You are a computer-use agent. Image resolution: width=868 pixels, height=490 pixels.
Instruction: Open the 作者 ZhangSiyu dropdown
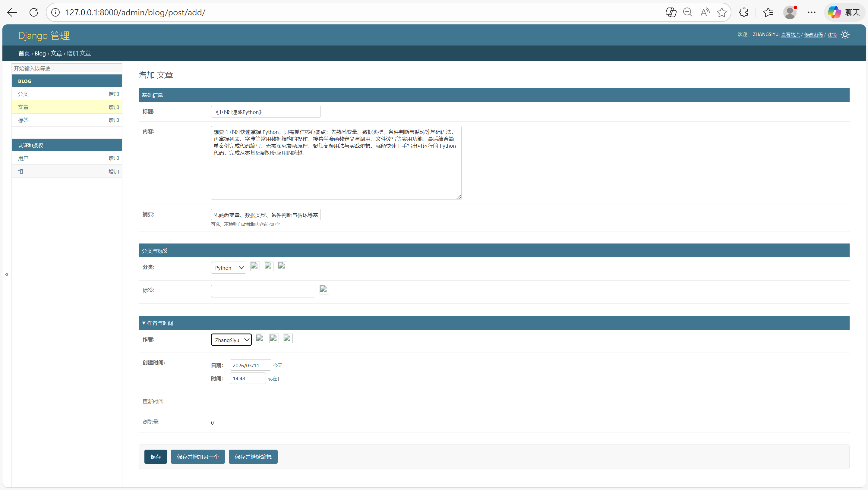pyautogui.click(x=231, y=340)
